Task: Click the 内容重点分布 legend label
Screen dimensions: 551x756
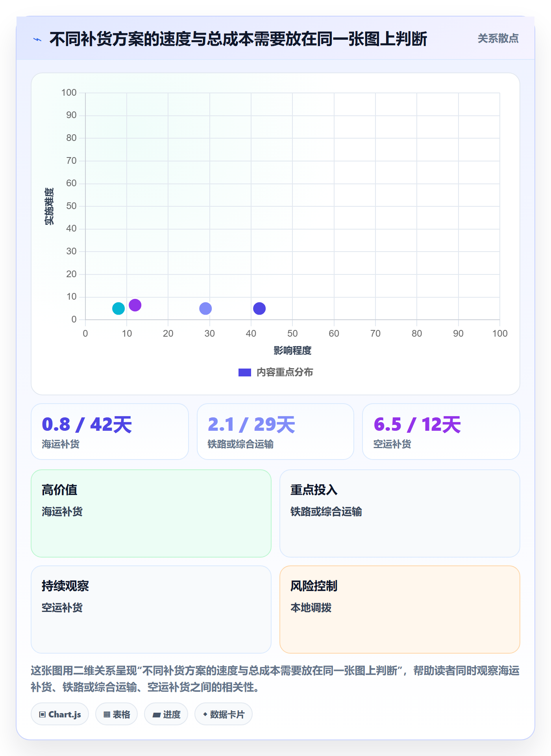Action: (x=285, y=372)
